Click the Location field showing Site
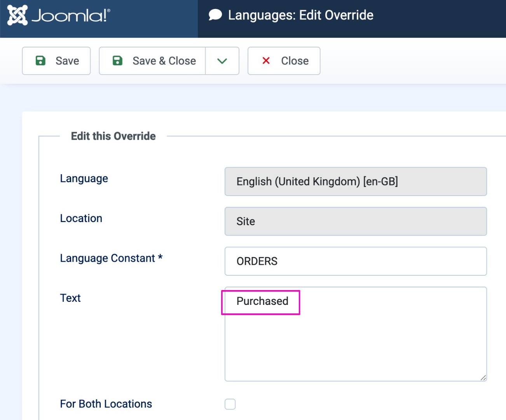 (355, 221)
